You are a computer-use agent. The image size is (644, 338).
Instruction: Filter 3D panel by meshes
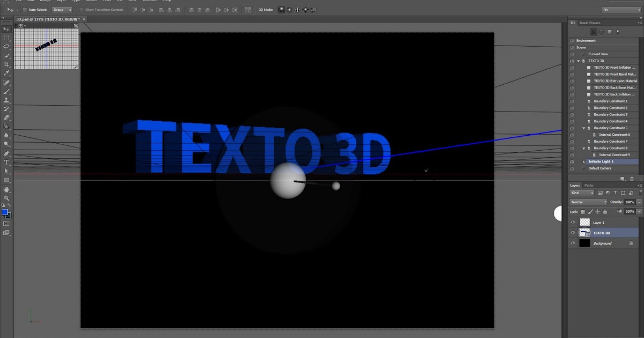pyautogui.click(x=602, y=32)
